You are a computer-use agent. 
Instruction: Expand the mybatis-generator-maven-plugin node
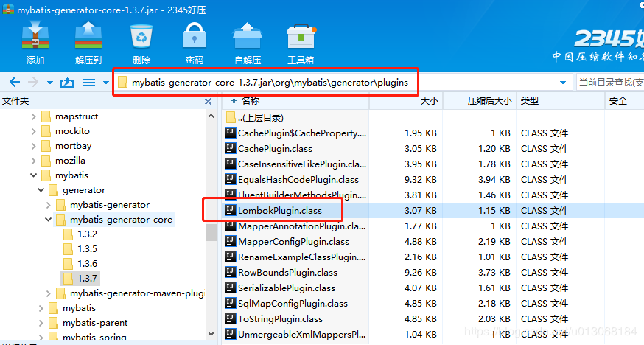pyautogui.click(x=49, y=293)
